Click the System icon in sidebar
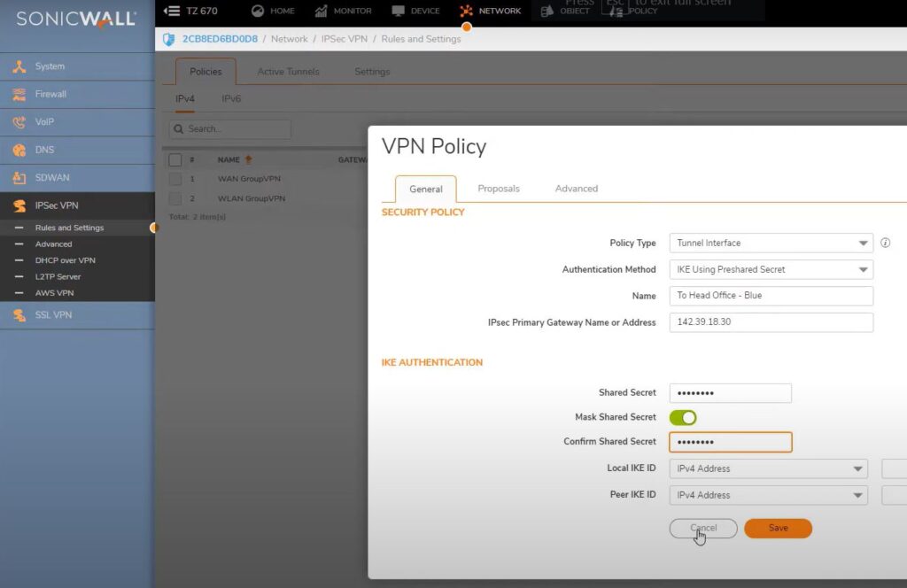Screen dimensions: 907x588 point(19,66)
